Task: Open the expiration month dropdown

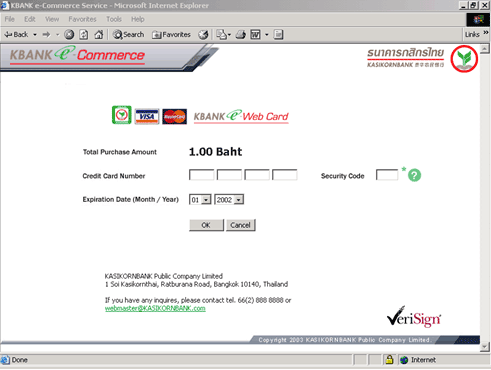Action: click(200, 200)
